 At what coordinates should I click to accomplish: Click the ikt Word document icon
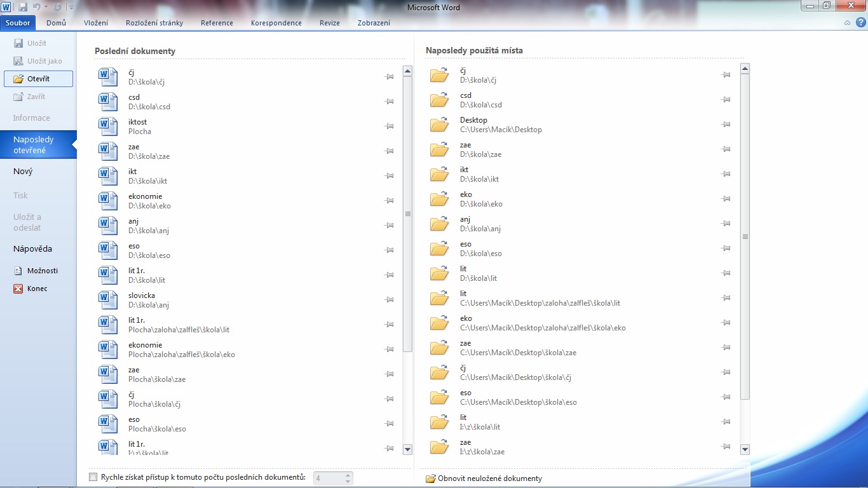[x=108, y=176]
